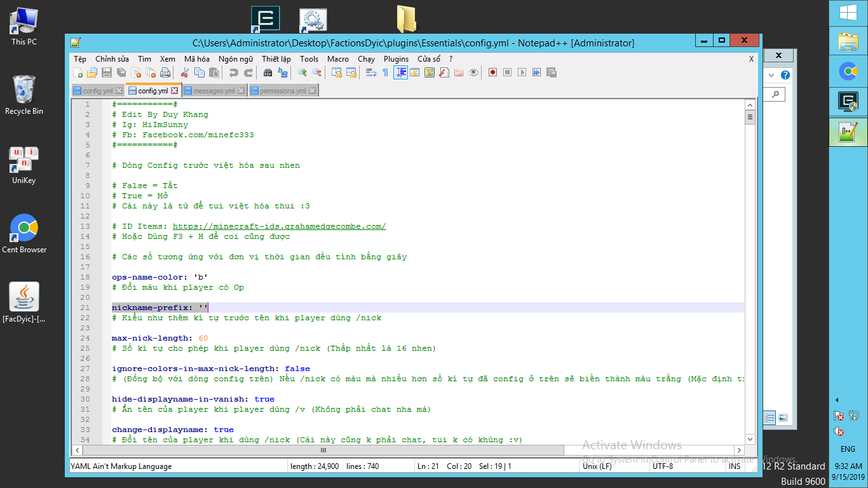Click the horizontal scrollbar thumb
Viewport: 868px width, 488px height.
click(x=323, y=450)
